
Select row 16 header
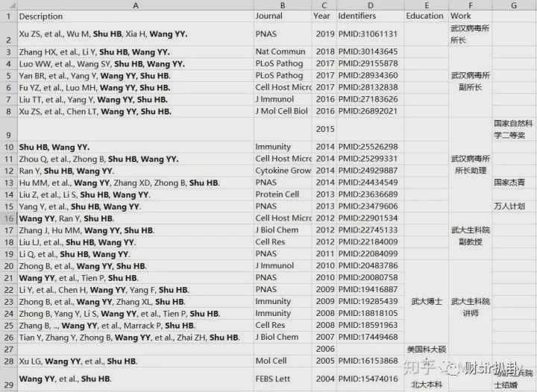(x=8, y=218)
